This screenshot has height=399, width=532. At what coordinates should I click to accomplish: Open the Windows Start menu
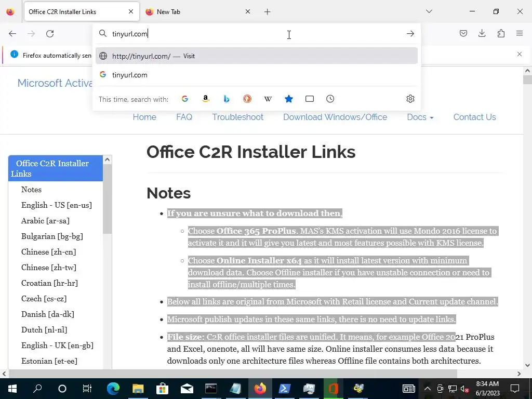pyautogui.click(x=12, y=389)
